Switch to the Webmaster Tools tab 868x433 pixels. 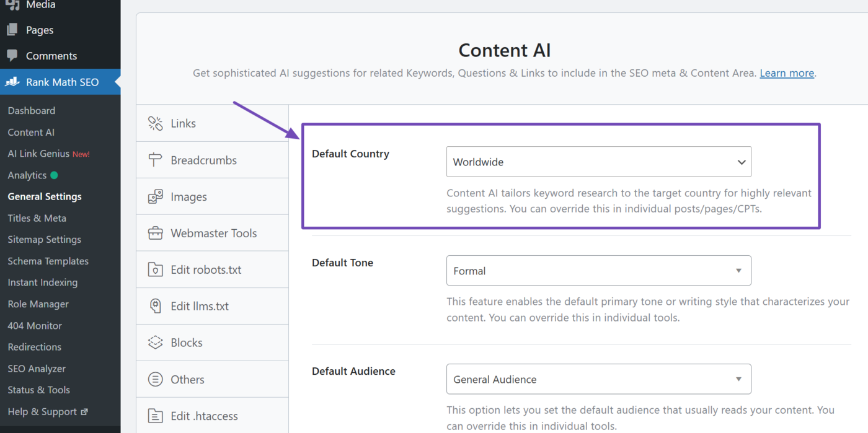[213, 233]
